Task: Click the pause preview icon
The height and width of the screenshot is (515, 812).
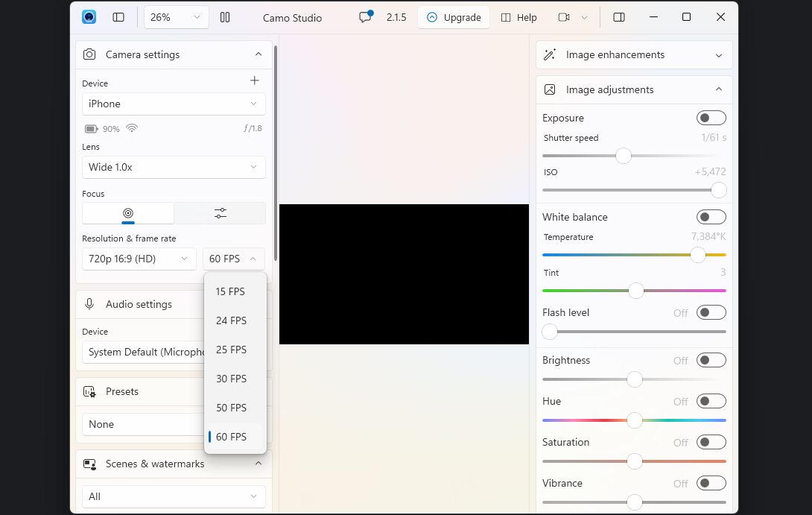Action: (x=225, y=17)
